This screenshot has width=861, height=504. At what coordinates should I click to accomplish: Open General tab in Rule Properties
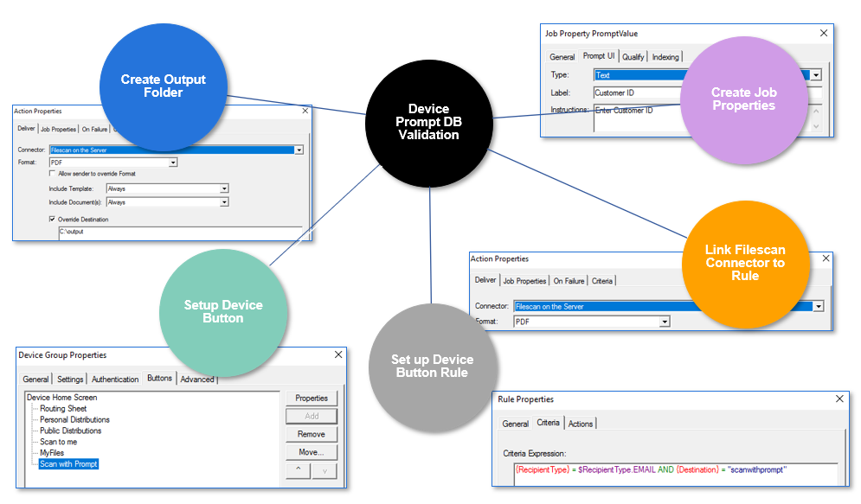[x=515, y=424]
